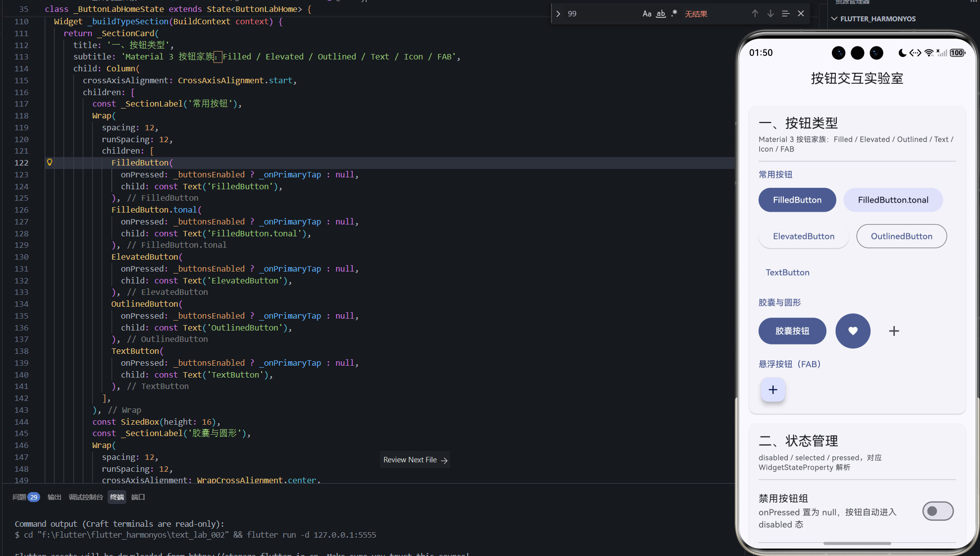Image resolution: width=980 pixels, height=556 pixels.
Task: Click the 悬浮按钮（FAB）section label
Action: pos(790,364)
